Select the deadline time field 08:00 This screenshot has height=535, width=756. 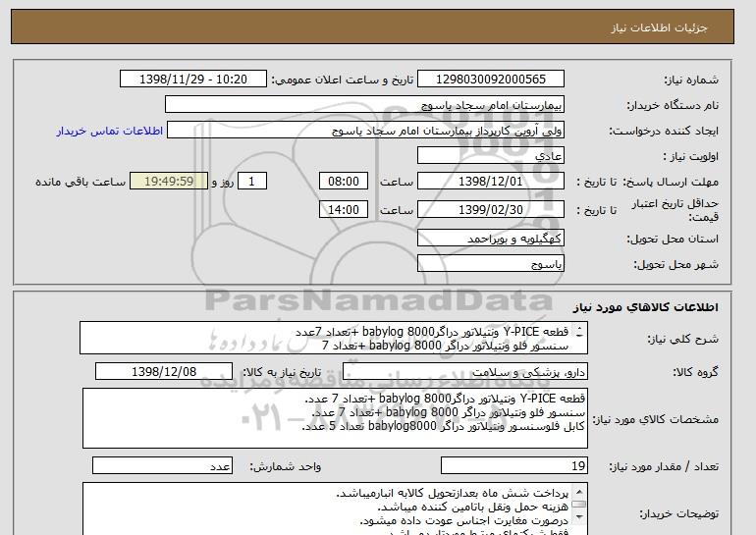pos(344,182)
